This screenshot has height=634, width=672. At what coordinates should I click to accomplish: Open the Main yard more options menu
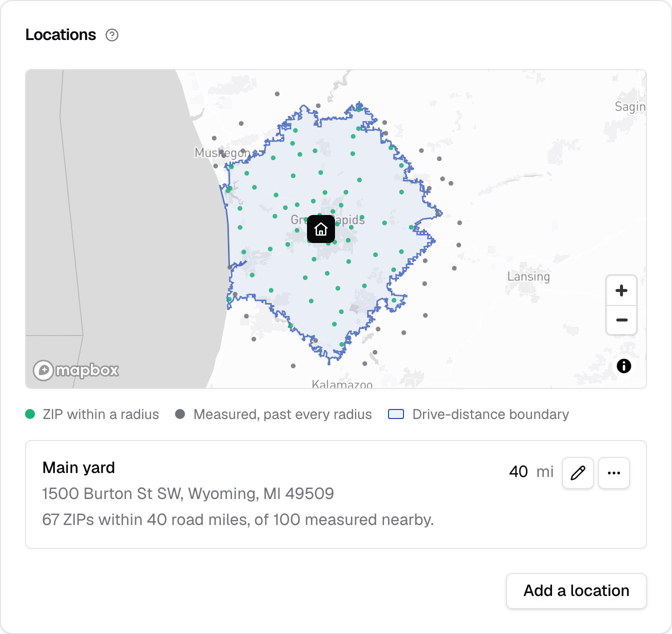coord(614,472)
